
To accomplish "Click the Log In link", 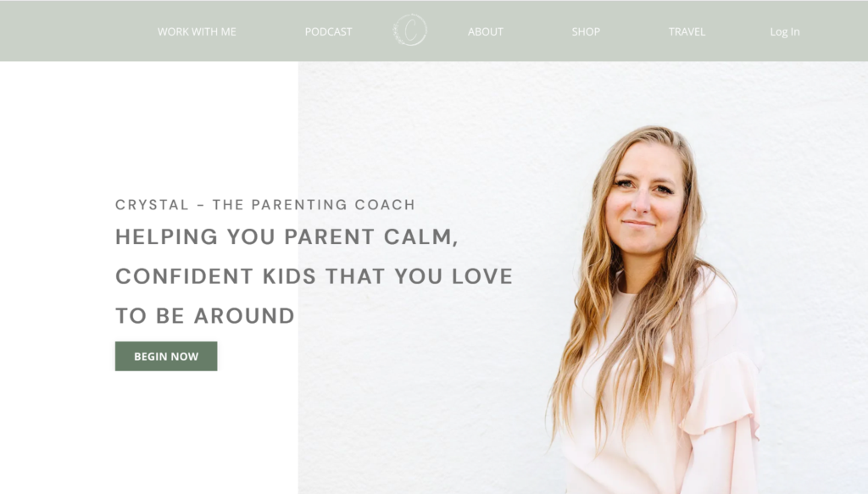I will tap(784, 31).
